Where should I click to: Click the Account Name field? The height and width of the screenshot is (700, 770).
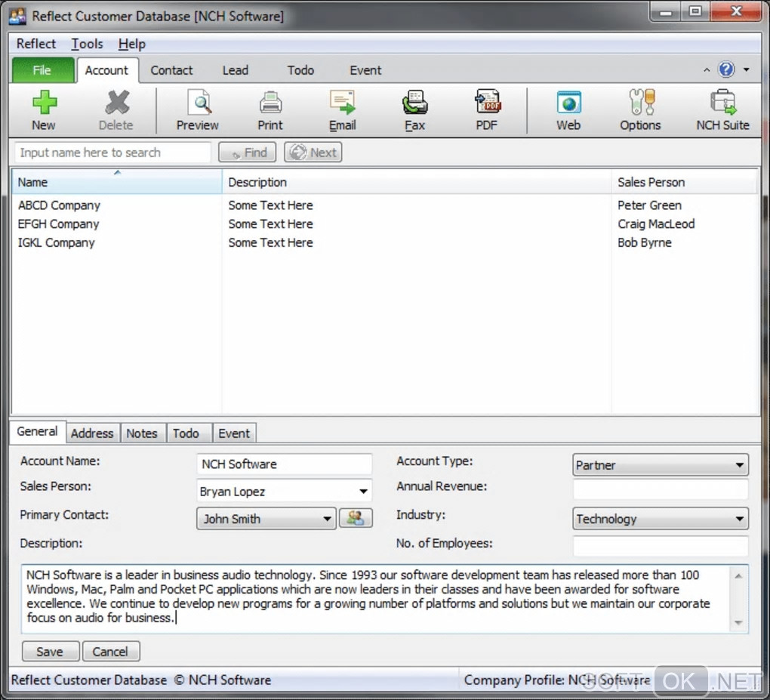click(x=285, y=464)
